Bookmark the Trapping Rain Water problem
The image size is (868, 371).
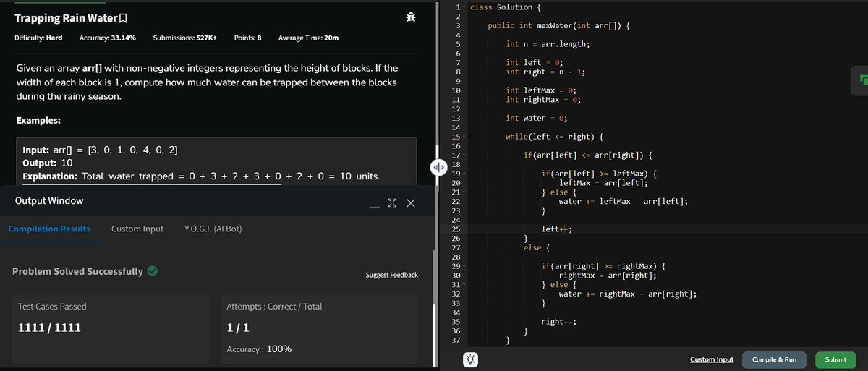(124, 17)
